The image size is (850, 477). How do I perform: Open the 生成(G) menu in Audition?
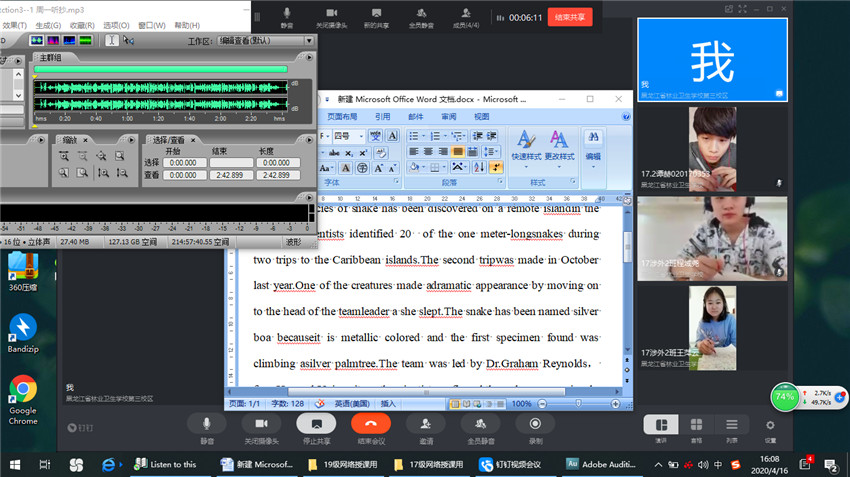pyautogui.click(x=48, y=25)
